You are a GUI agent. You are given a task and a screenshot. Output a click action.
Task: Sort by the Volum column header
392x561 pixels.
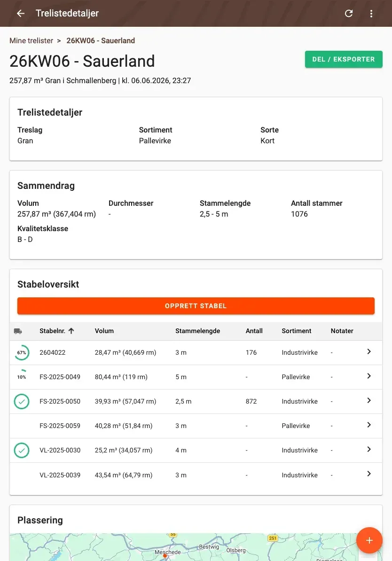pos(104,331)
